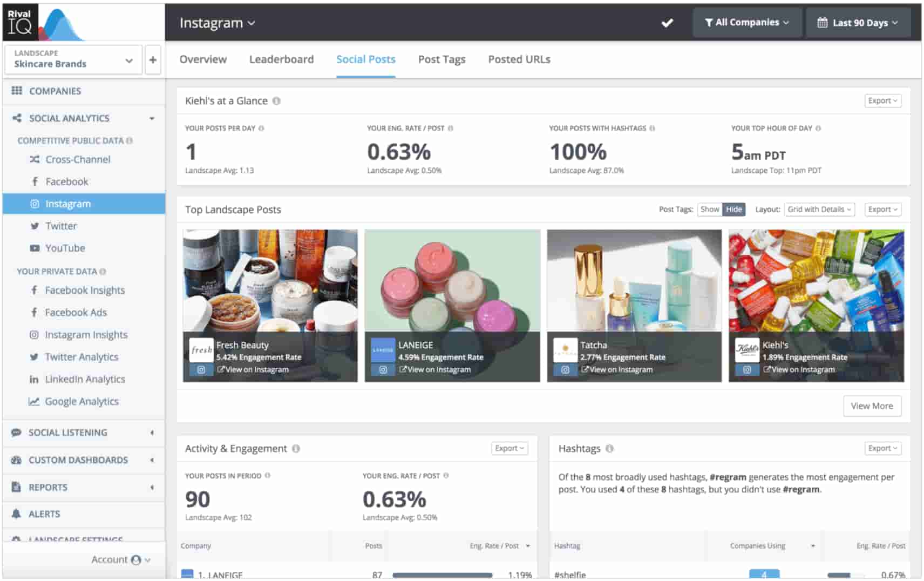Open YouTube analytics from the sidebar

(x=65, y=248)
